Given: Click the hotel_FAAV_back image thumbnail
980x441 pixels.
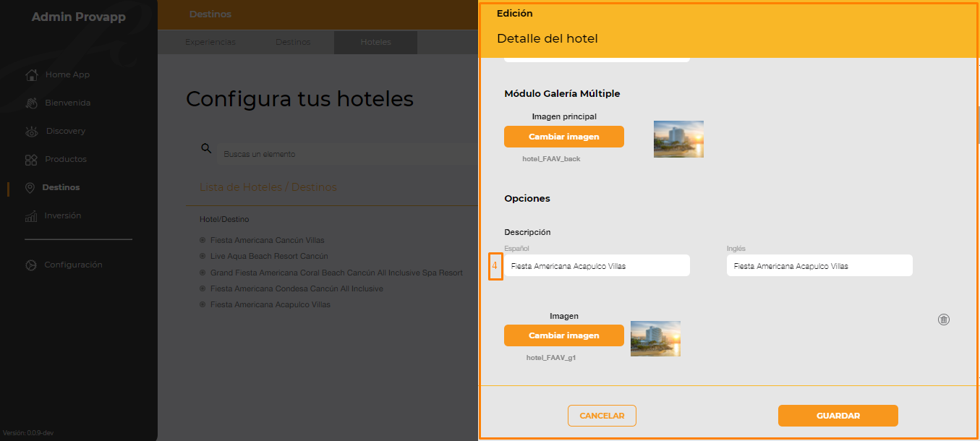Looking at the screenshot, I should pos(678,139).
